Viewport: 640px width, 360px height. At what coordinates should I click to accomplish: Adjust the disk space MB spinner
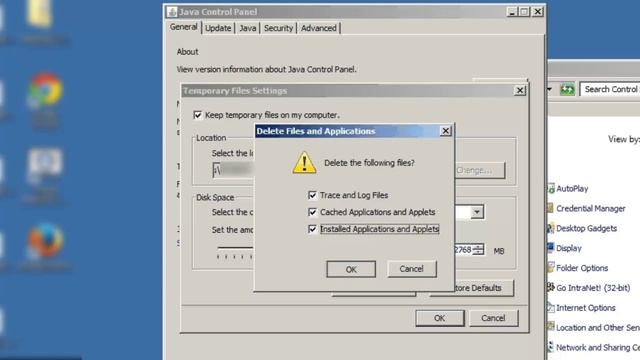[x=479, y=249]
